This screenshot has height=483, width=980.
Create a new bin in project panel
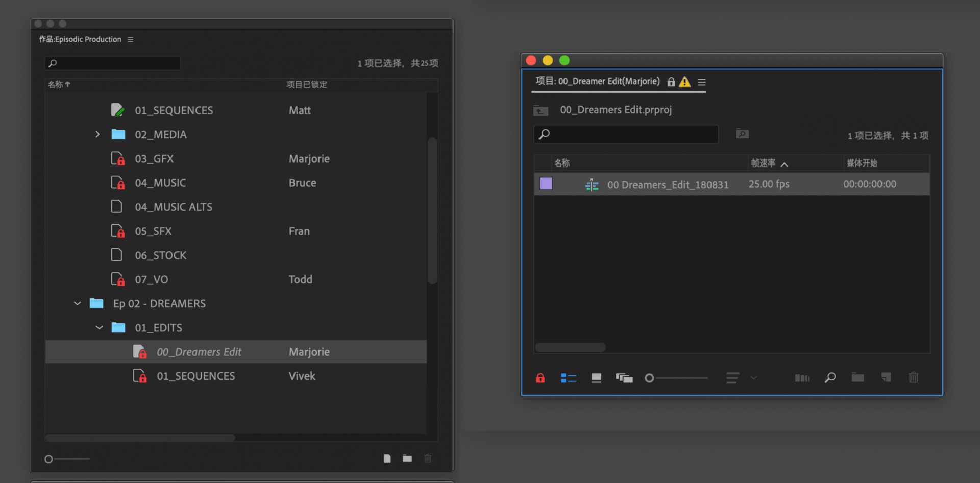click(x=858, y=377)
